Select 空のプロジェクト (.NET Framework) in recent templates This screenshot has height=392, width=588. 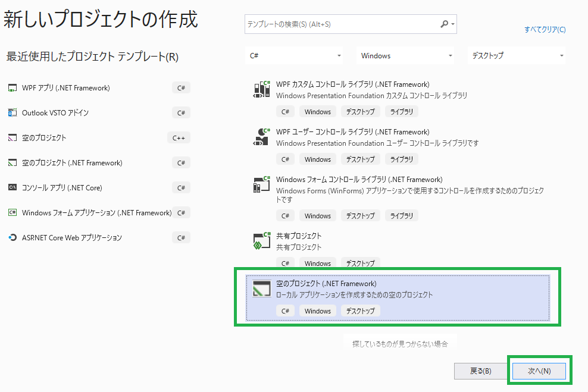pyautogui.click(x=72, y=162)
